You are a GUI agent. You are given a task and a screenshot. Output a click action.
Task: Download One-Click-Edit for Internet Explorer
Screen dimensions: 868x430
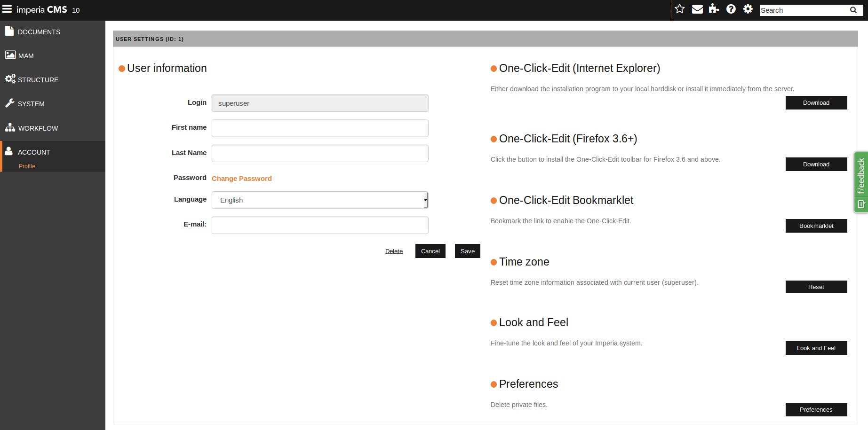[816, 103]
